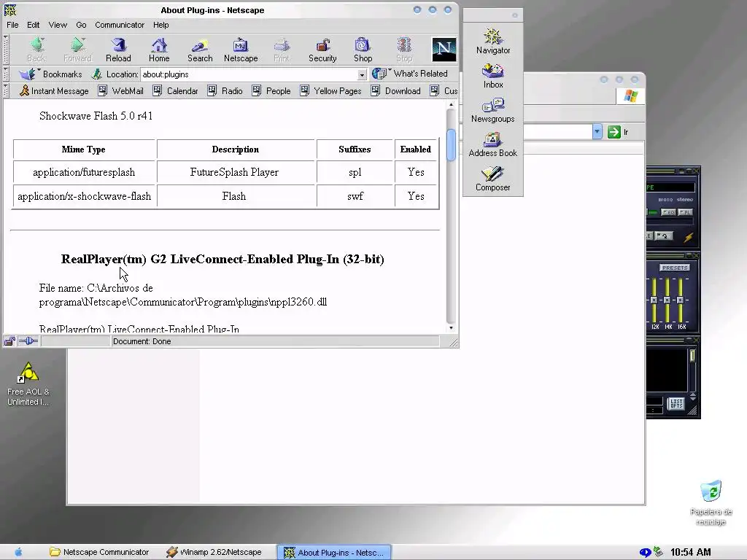Image resolution: width=747 pixels, height=560 pixels.
Task: Click the page proxy icon beside Location
Action: (x=97, y=74)
